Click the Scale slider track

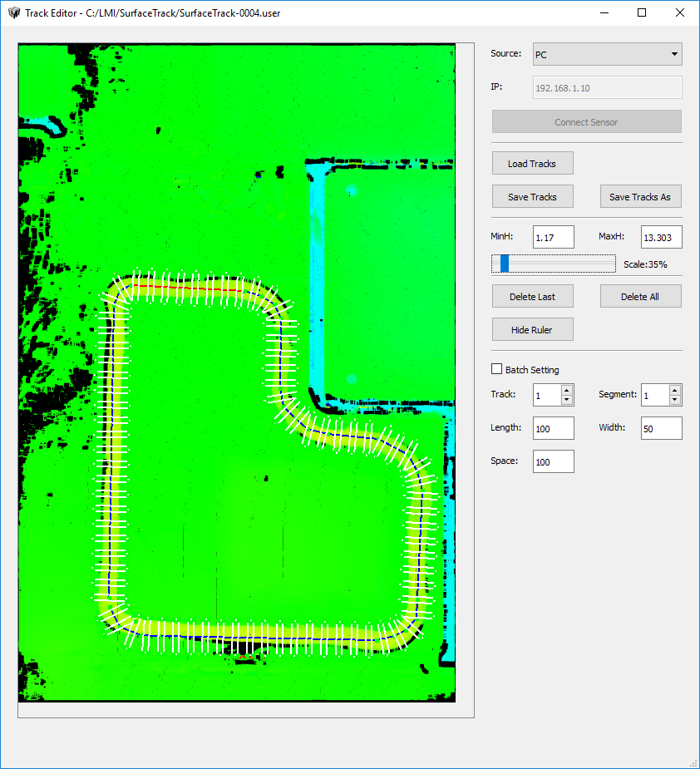[x=553, y=264]
